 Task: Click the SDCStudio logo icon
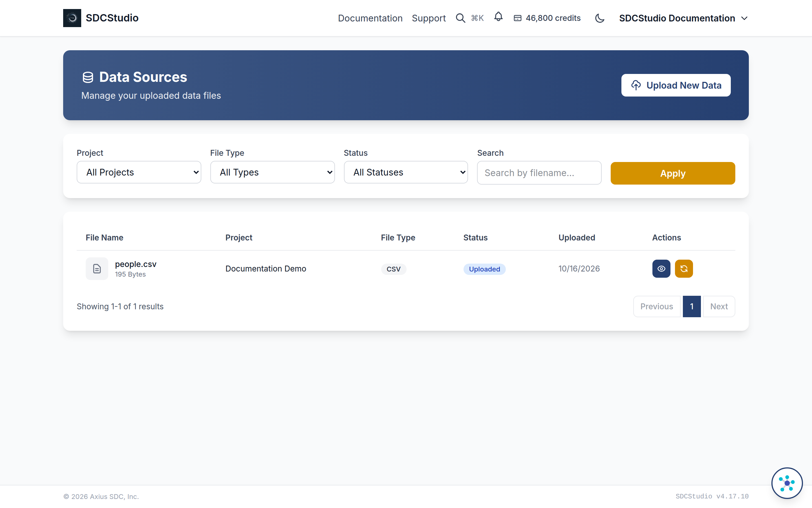pyautogui.click(x=72, y=18)
